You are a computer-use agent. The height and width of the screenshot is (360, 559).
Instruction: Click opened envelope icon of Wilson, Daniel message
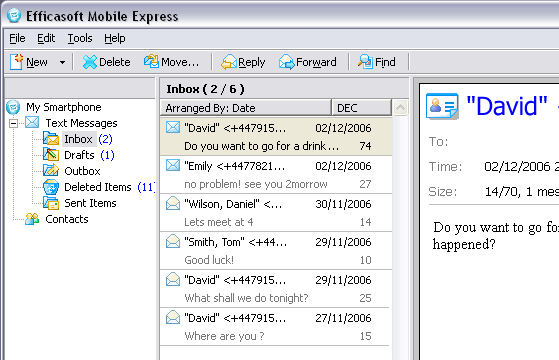(173, 203)
